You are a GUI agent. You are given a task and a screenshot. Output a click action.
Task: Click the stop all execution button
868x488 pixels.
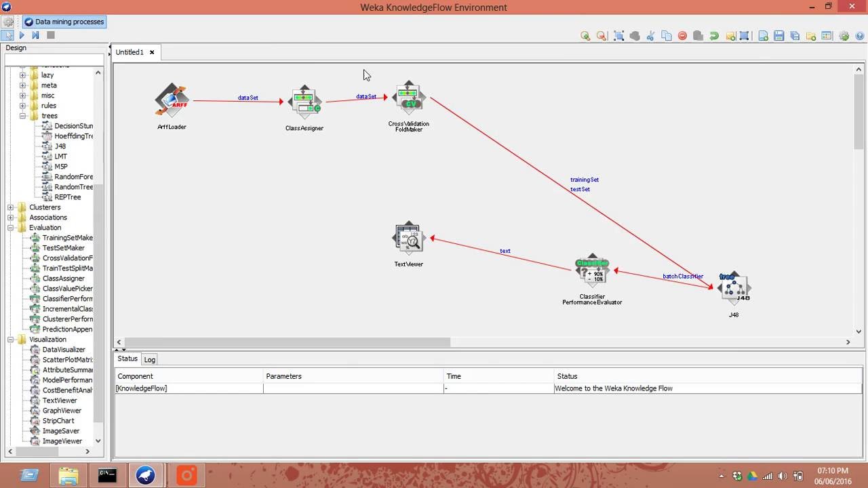coord(51,35)
